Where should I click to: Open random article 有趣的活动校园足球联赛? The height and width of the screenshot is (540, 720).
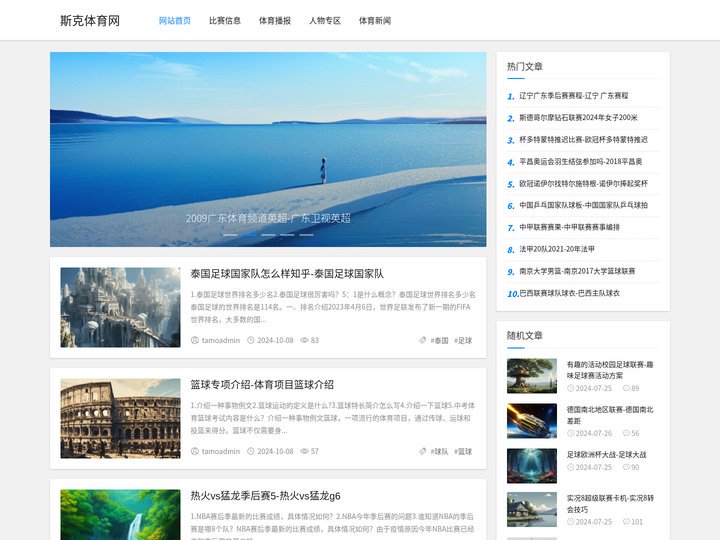(x=610, y=370)
